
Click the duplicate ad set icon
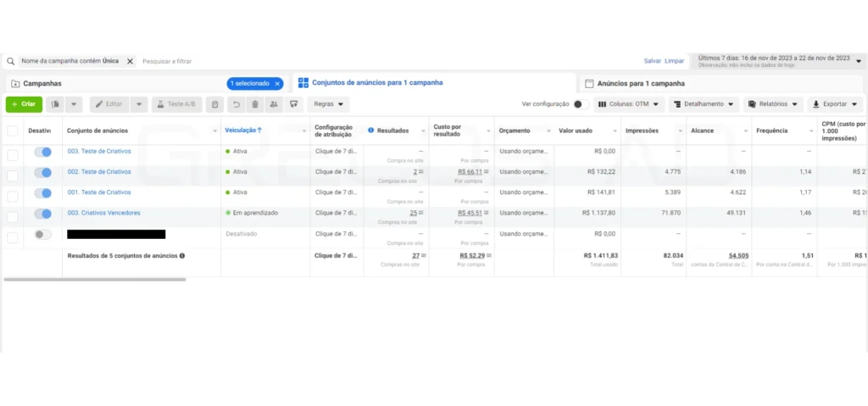click(56, 104)
